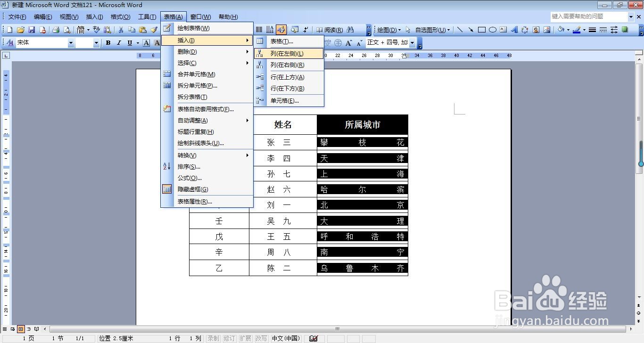Click the Line Style icon
The width and height of the screenshot is (644, 343).
[592, 30]
